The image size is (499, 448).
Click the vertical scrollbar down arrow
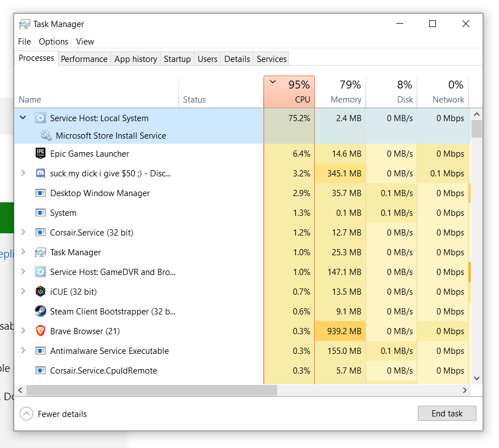click(476, 378)
